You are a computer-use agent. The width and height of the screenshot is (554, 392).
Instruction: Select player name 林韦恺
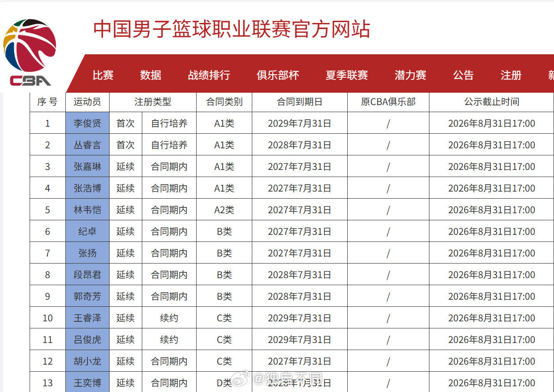(87, 210)
